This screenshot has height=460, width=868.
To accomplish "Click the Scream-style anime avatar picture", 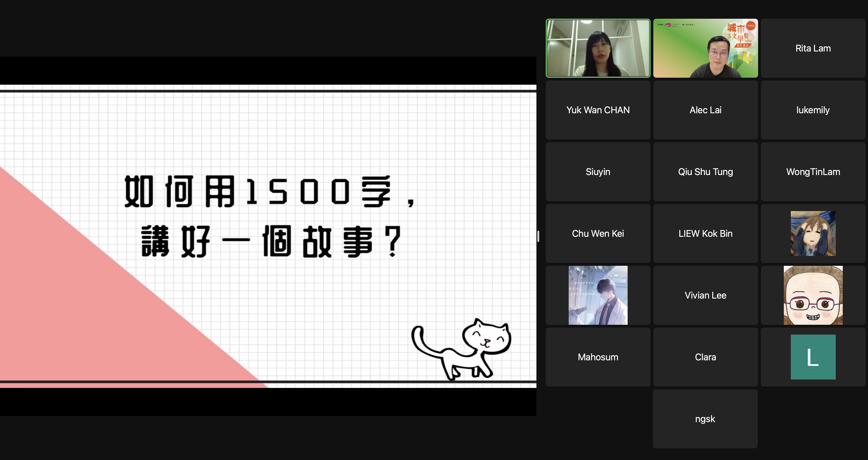I will pos(813,233).
